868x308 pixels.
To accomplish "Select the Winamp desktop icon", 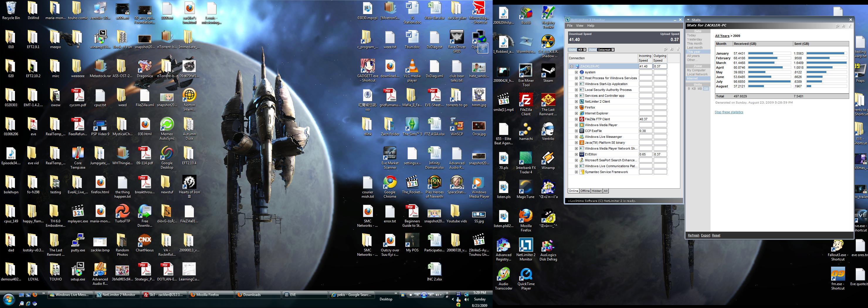I will tap(548, 160).
